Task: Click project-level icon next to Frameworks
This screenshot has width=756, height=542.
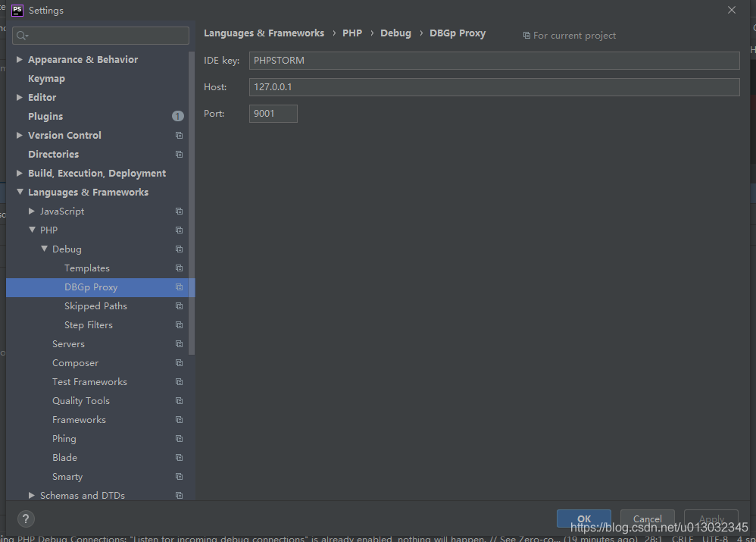Action: [x=179, y=420]
